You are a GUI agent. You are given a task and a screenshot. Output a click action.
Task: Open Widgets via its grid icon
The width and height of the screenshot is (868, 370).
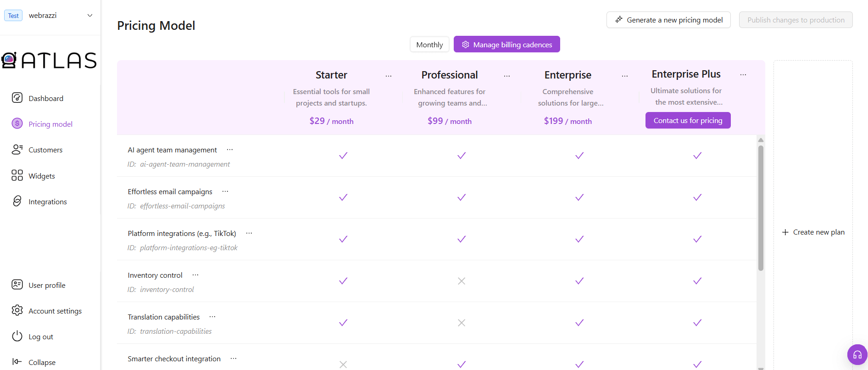point(17,175)
